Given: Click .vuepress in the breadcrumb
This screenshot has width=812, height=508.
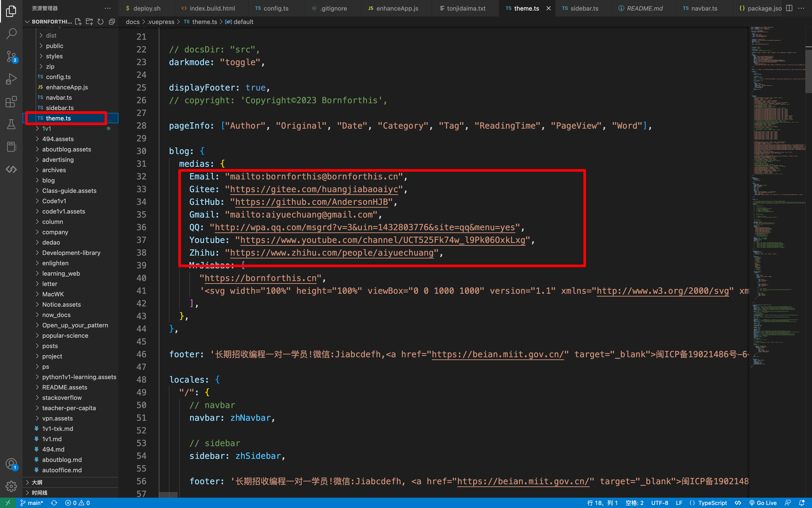Looking at the screenshot, I should pyautogui.click(x=161, y=22).
